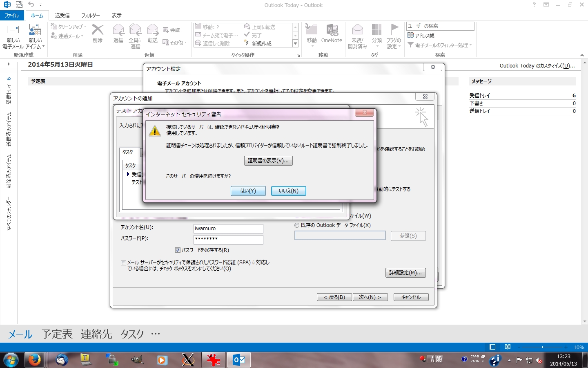Open the Address Book (アドレス帳)

[x=421, y=36]
